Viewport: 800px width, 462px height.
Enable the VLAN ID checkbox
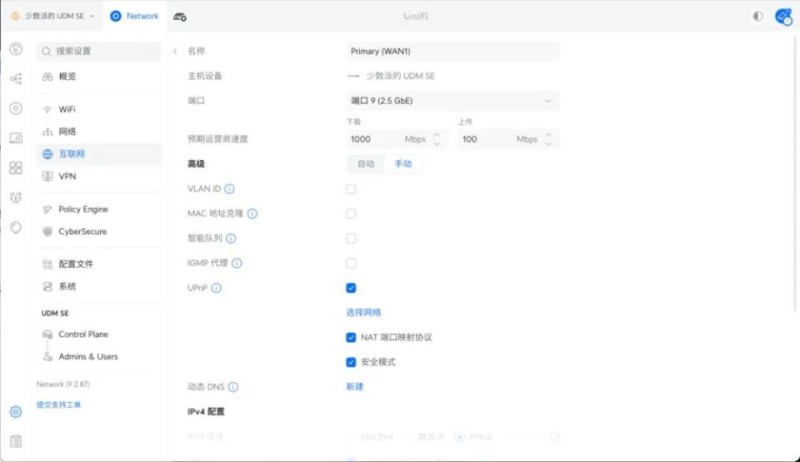(x=351, y=188)
